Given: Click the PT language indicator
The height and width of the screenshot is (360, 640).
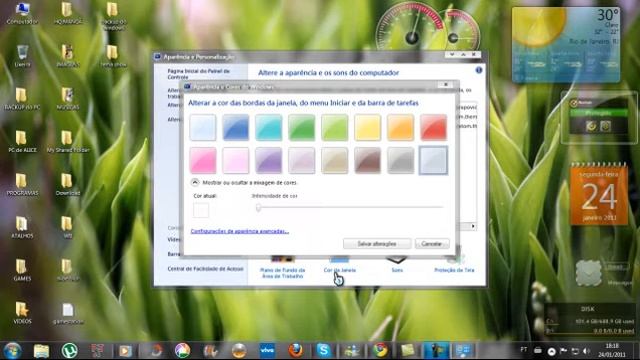Looking at the screenshot, I should [x=524, y=350].
